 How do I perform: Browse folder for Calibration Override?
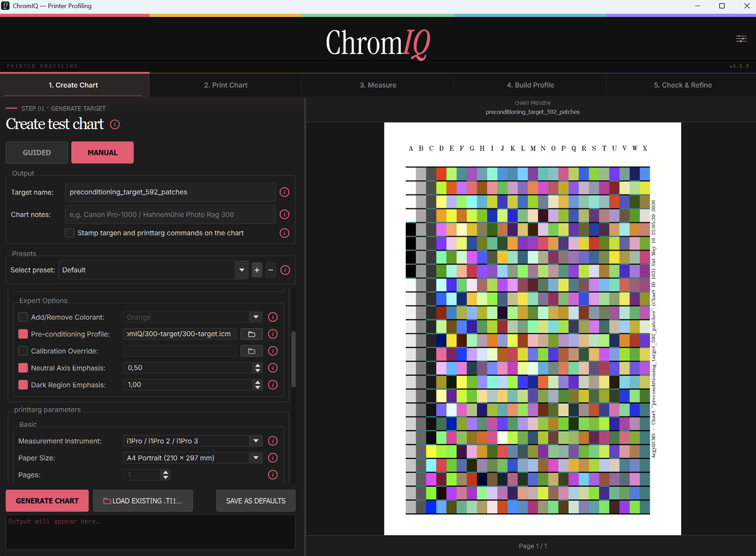251,351
